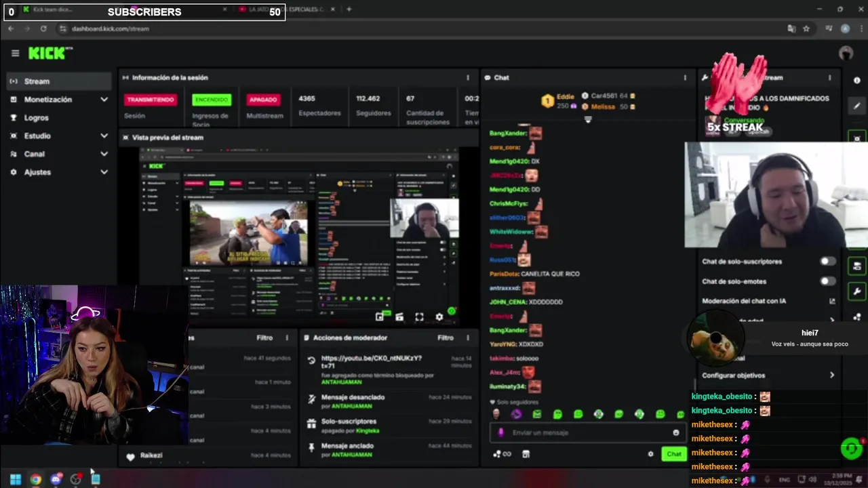Click the pop-out icon on stream preview controls
The image size is (868, 488).
(380, 317)
